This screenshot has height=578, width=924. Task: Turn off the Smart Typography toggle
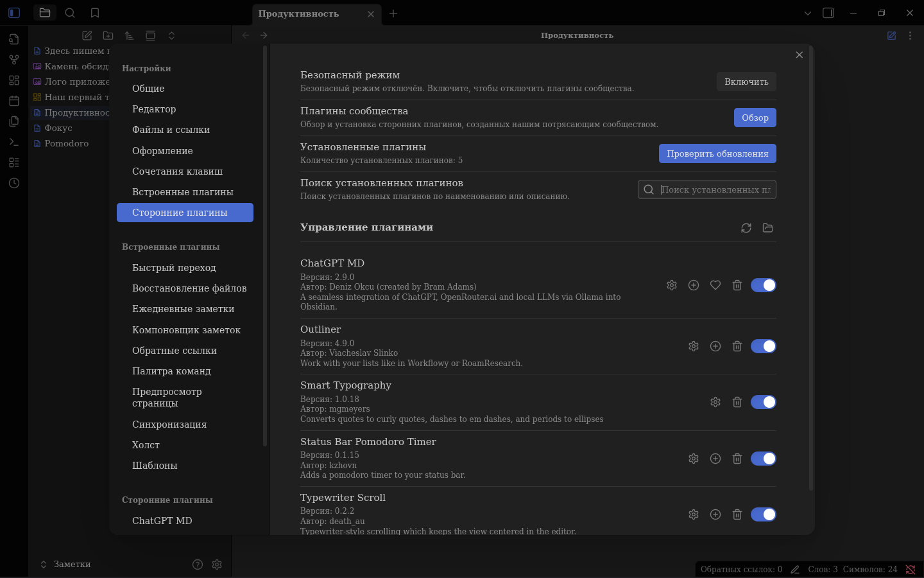point(764,402)
